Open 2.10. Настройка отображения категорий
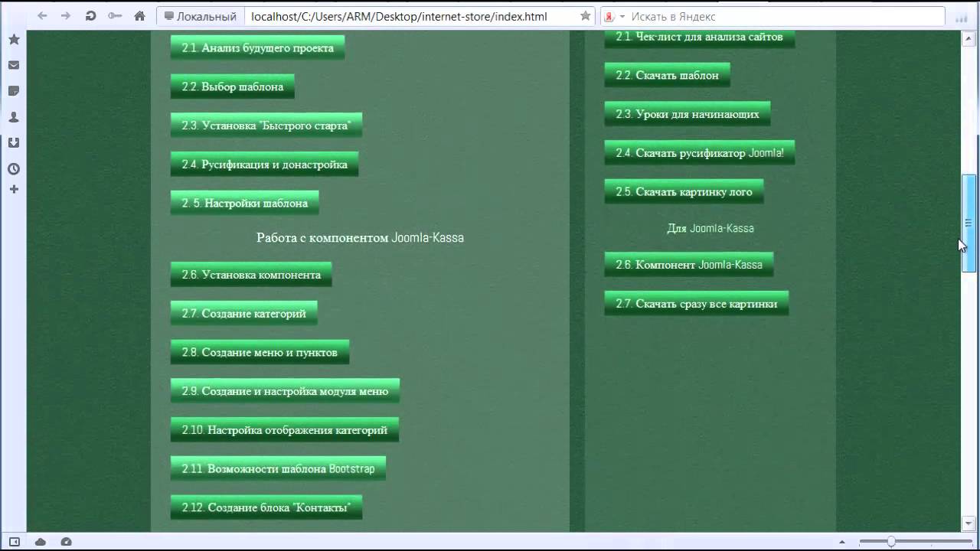This screenshot has height=551, width=980. pos(284,430)
